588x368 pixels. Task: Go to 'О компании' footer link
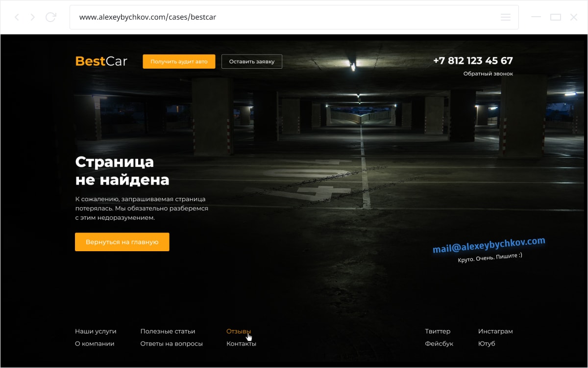pyautogui.click(x=95, y=343)
